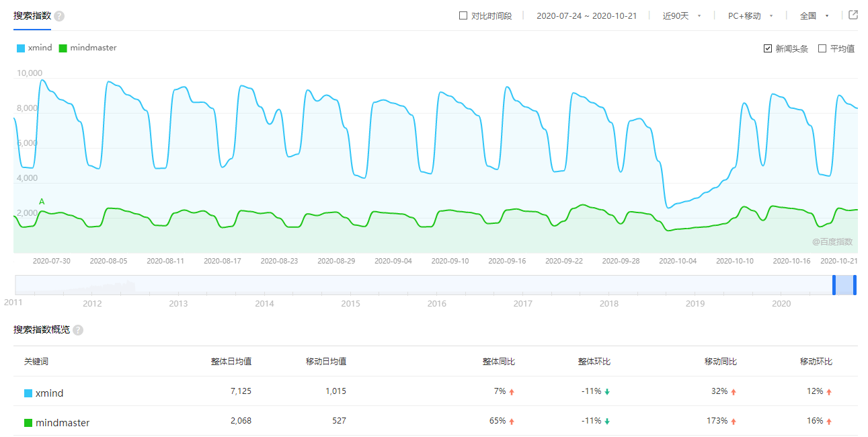Click the export/share icon top right
The height and width of the screenshot is (437, 868).
853,15
